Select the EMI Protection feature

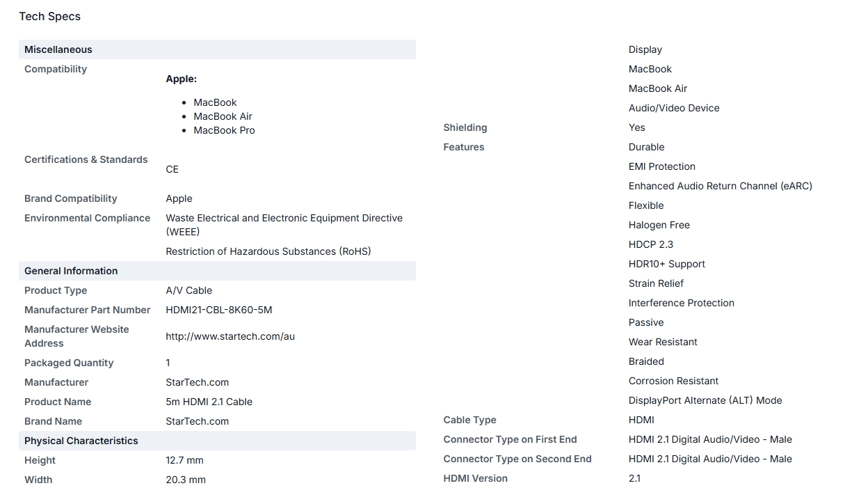click(662, 166)
